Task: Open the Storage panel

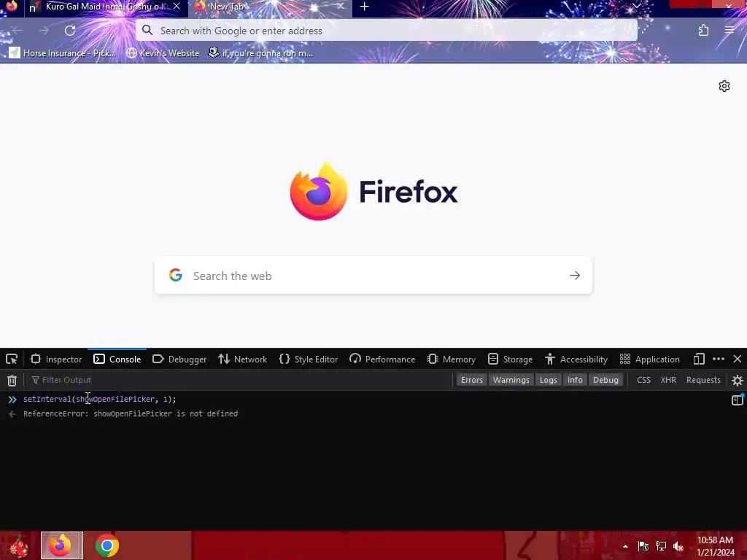Action: click(x=510, y=359)
